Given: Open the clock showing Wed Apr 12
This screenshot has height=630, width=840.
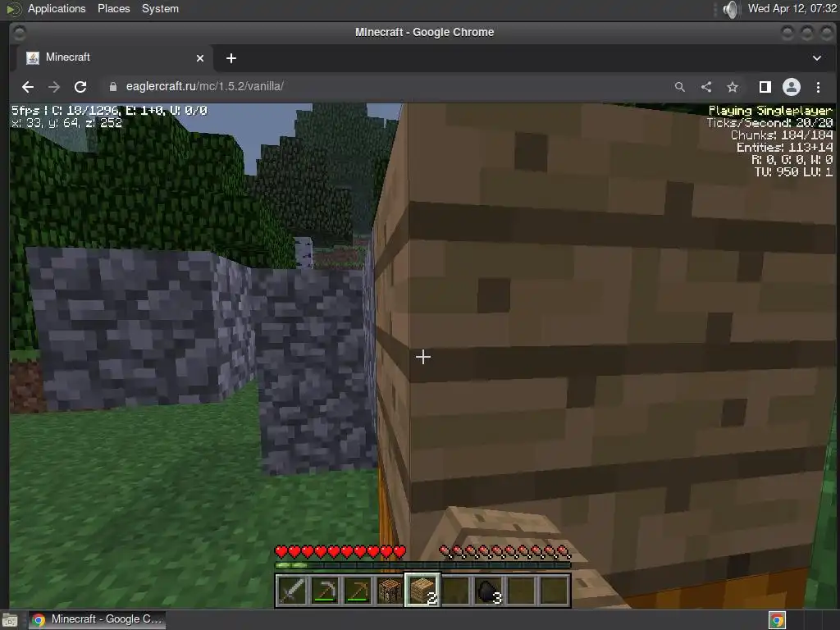Looking at the screenshot, I should click(x=792, y=8).
